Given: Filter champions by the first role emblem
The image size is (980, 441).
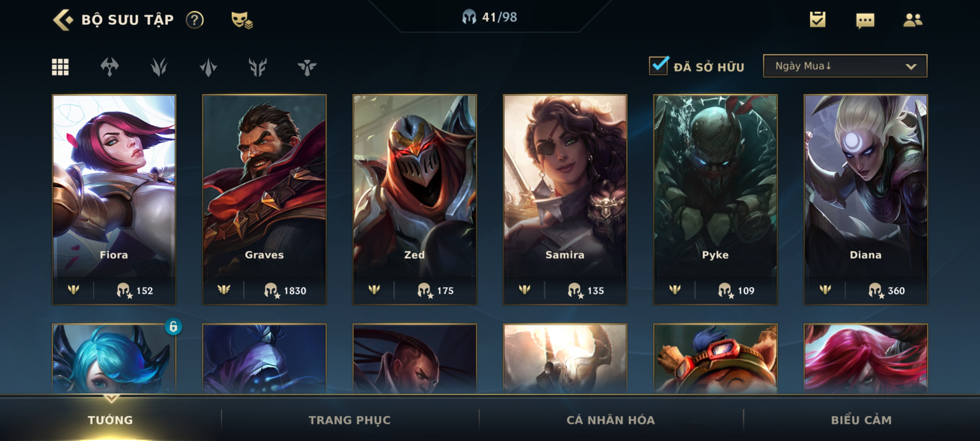Looking at the screenshot, I should (110, 67).
